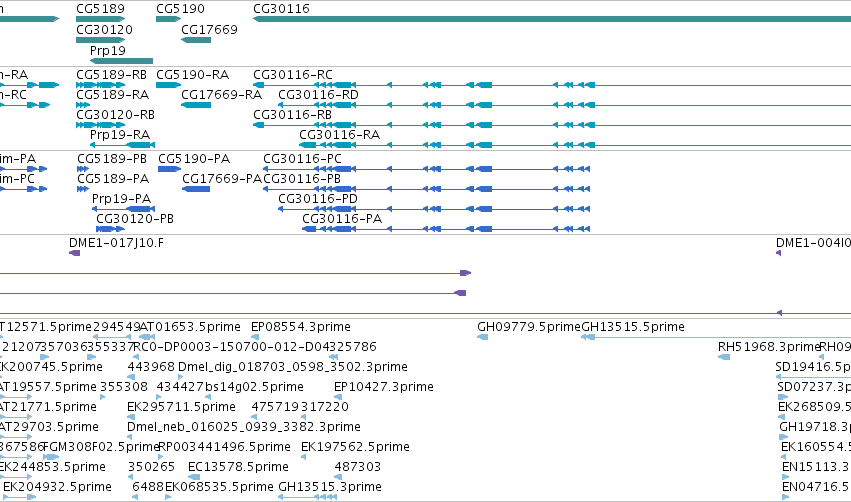Select the 317220 EST feature
851x502 pixels.
(303, 417)
